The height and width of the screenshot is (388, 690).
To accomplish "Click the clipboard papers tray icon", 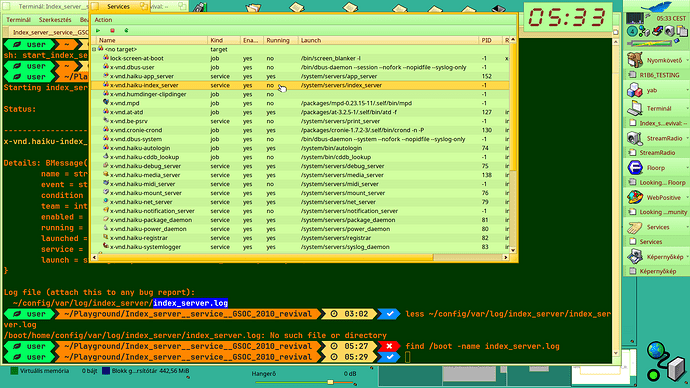I will point(682,31).
